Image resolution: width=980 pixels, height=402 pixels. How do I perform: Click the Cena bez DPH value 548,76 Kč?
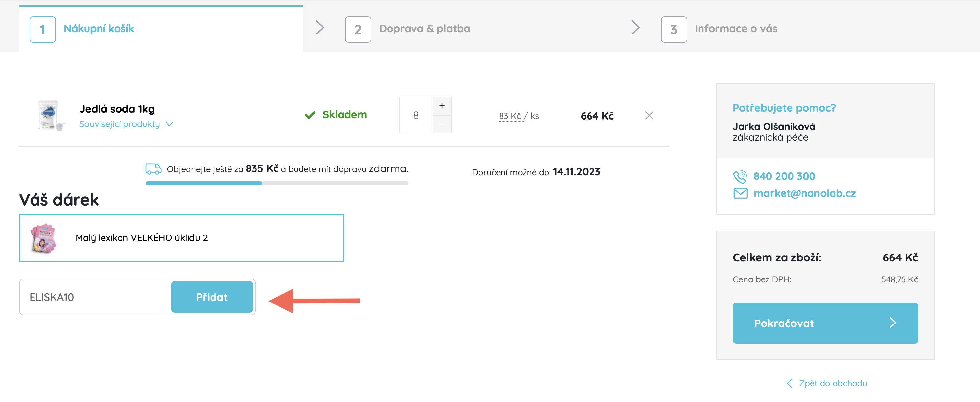pos(899,279)
